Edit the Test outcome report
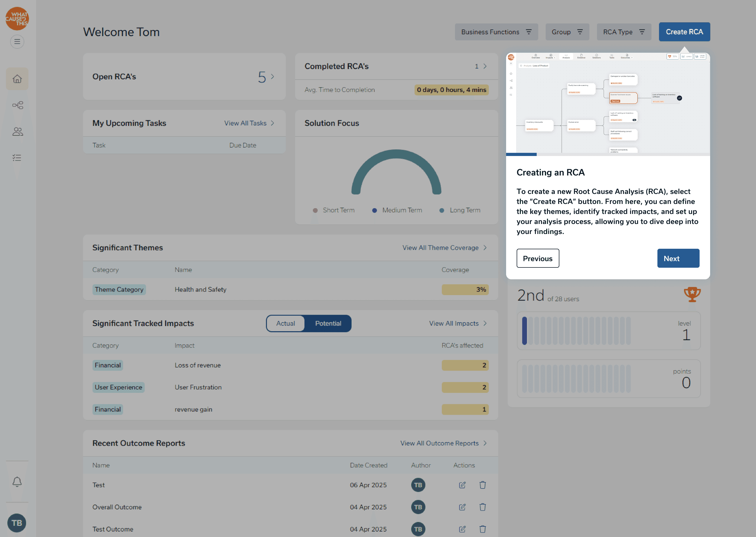 (462, 485)
